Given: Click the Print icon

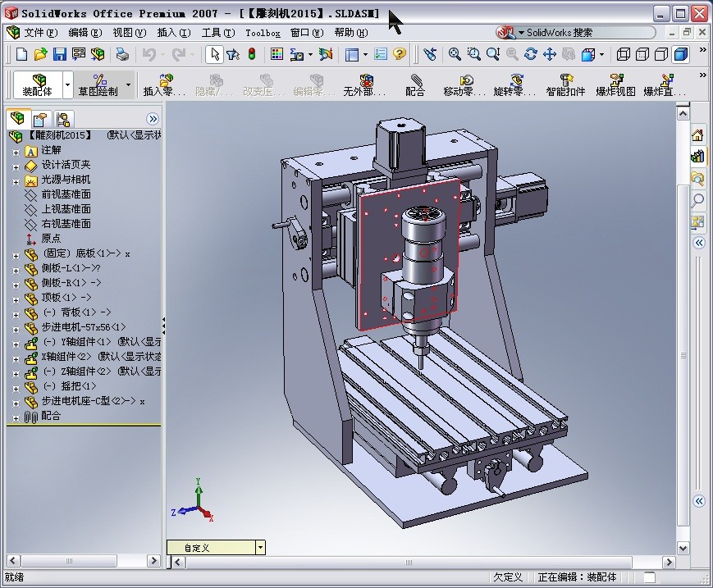Looking at the screenshot, I should pos(122,54).
